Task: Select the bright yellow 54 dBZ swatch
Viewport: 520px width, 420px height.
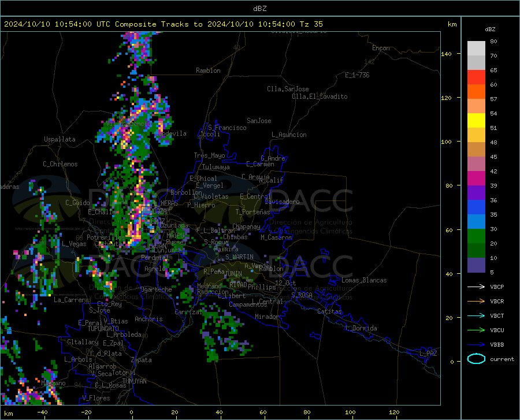Action: pyautogui.click(x=476, y=121)
